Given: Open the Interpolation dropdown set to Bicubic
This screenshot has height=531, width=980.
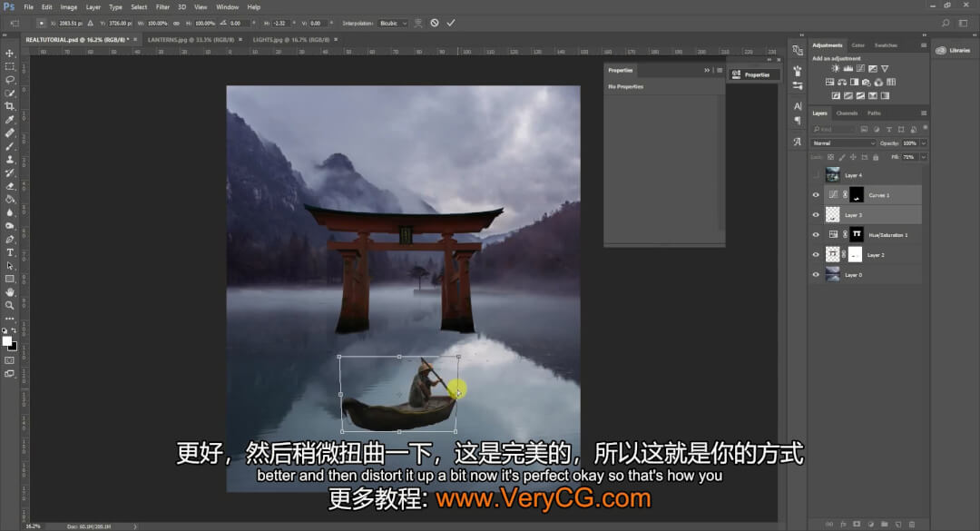Looking at the screenshot, I should click(393, 23).
